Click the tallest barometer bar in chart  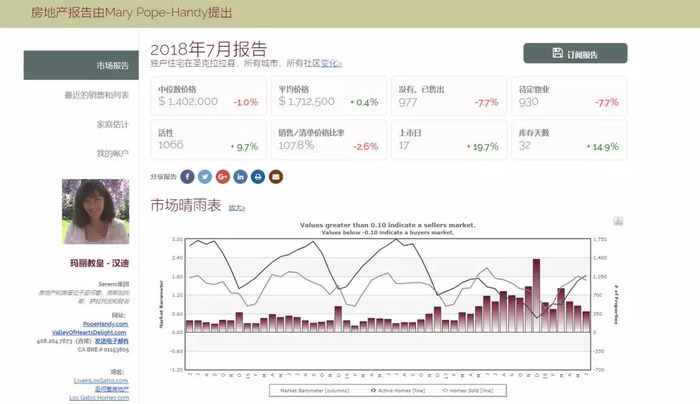[536, 295]
